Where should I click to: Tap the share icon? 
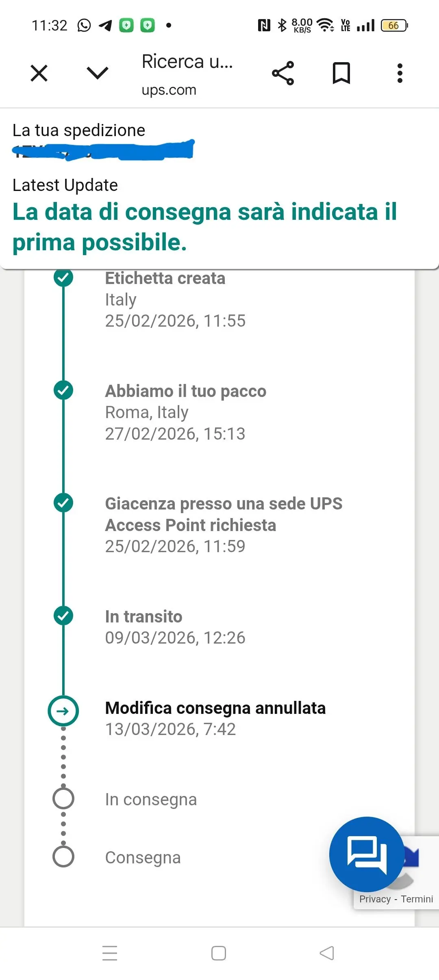[283, 74]
